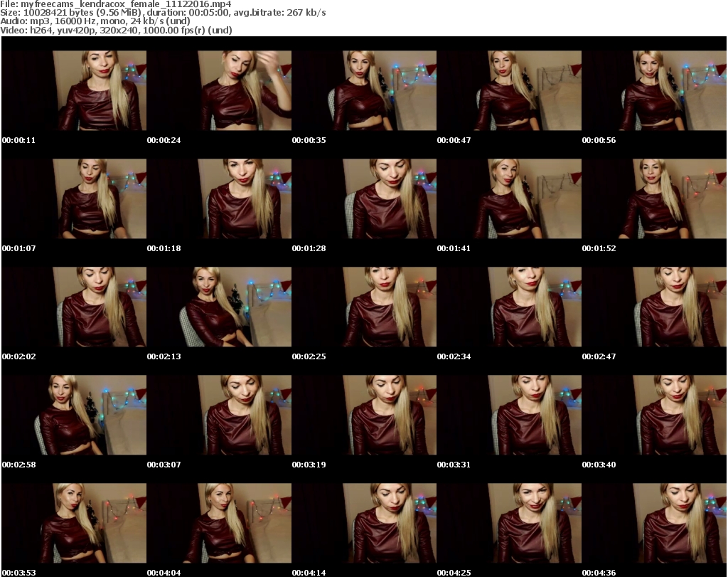Click the File name line in the header
Viewport: 728px width, 577px height.
click(x=122, y=4)
